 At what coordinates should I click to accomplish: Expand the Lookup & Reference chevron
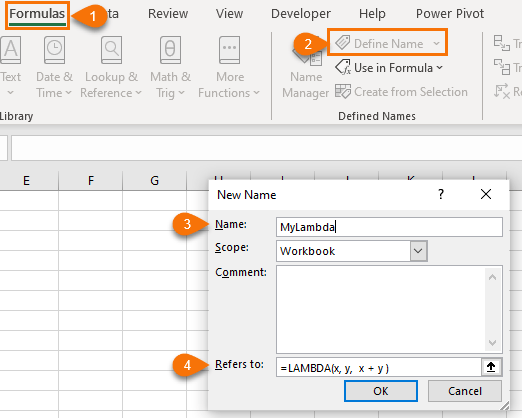tap(138, 93)
